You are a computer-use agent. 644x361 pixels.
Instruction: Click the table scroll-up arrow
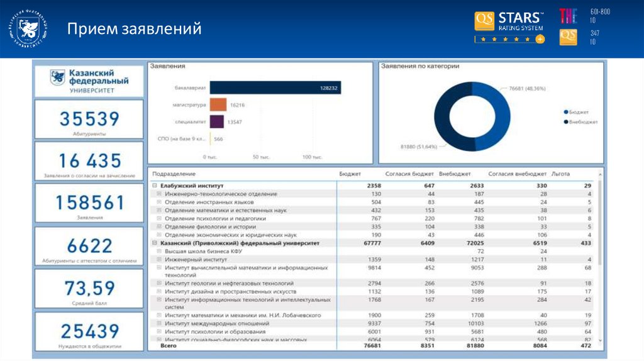(600, 175)
